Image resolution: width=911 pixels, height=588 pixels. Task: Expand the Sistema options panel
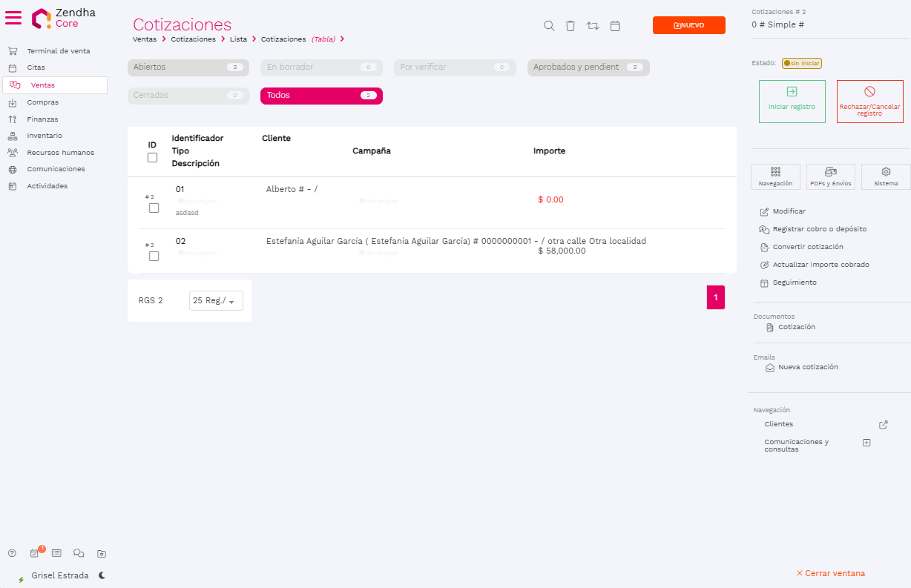click(x=885, y=176)
